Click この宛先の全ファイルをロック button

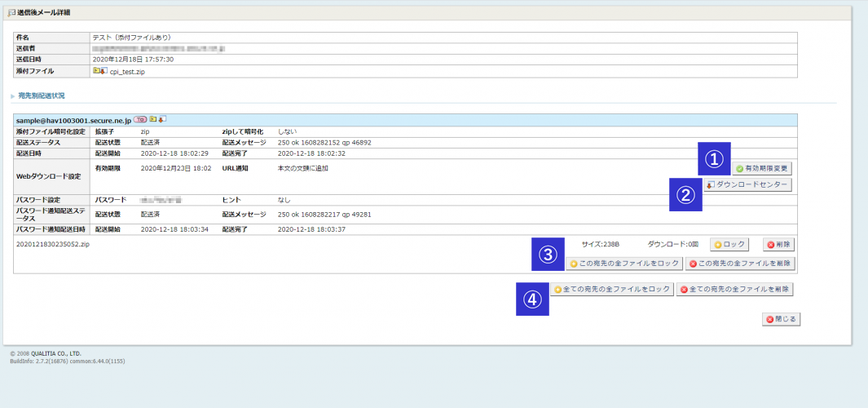click(623, 264)
